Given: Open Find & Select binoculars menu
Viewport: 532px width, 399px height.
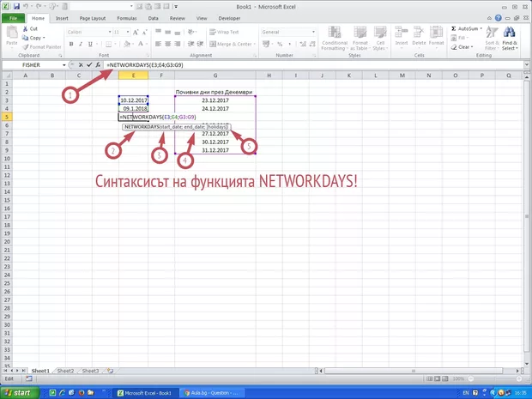Looking at the screenshot, I should click(x=510, y=38).
